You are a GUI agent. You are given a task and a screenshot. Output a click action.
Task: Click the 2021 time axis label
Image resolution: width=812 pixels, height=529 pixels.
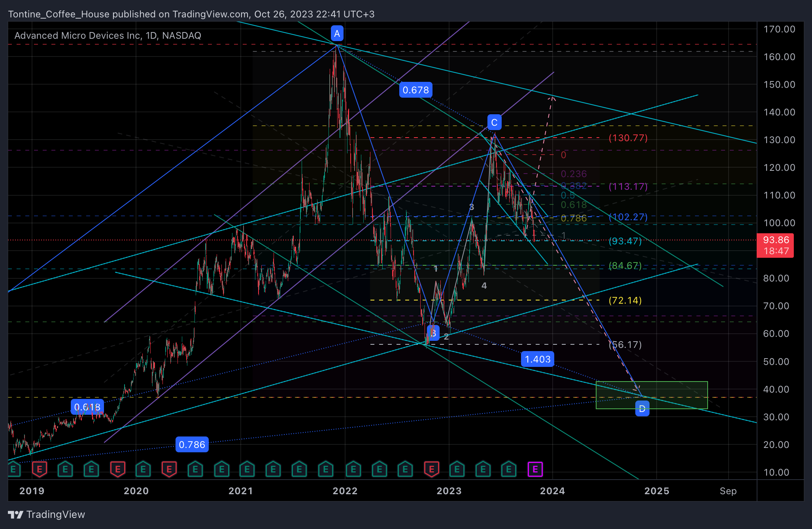pos(241,491)
